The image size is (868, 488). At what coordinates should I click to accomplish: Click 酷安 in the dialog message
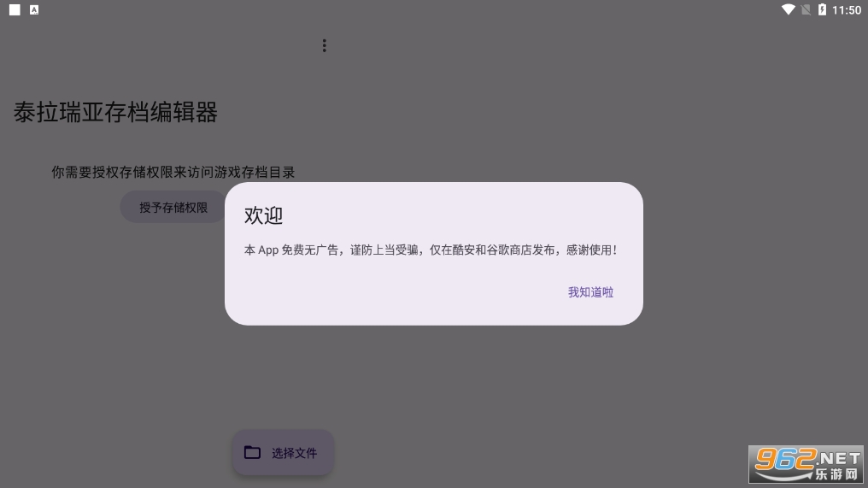point(464,250)
